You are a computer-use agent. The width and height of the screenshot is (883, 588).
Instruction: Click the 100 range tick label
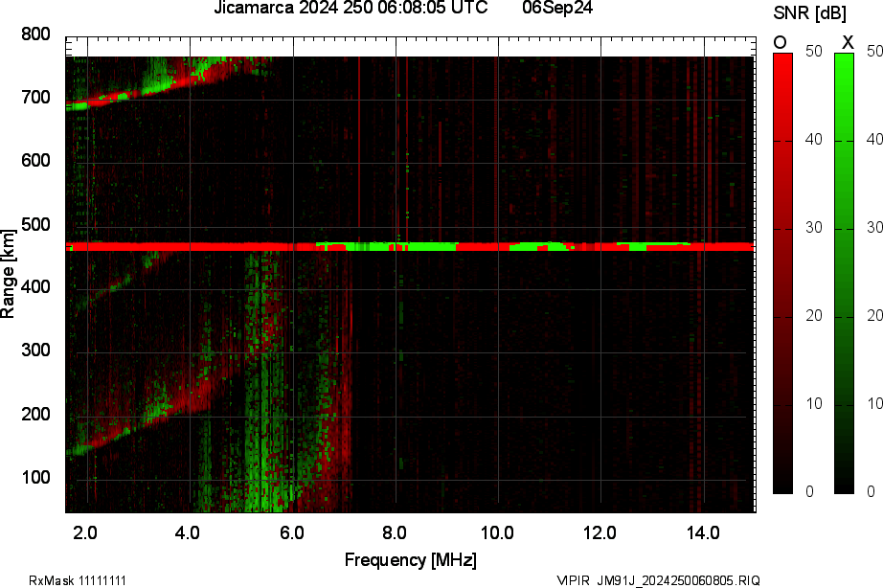pyautogui.click(x=35, y=478)
